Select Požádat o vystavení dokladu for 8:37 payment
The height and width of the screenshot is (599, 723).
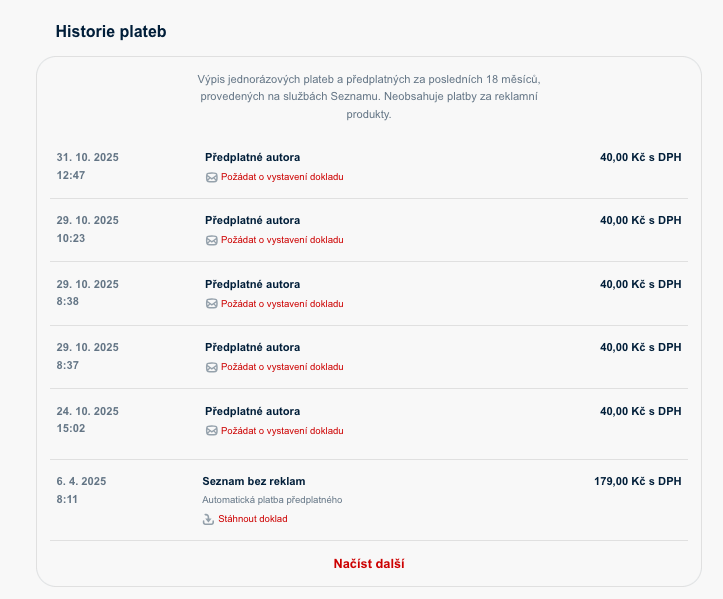[282, 367]
